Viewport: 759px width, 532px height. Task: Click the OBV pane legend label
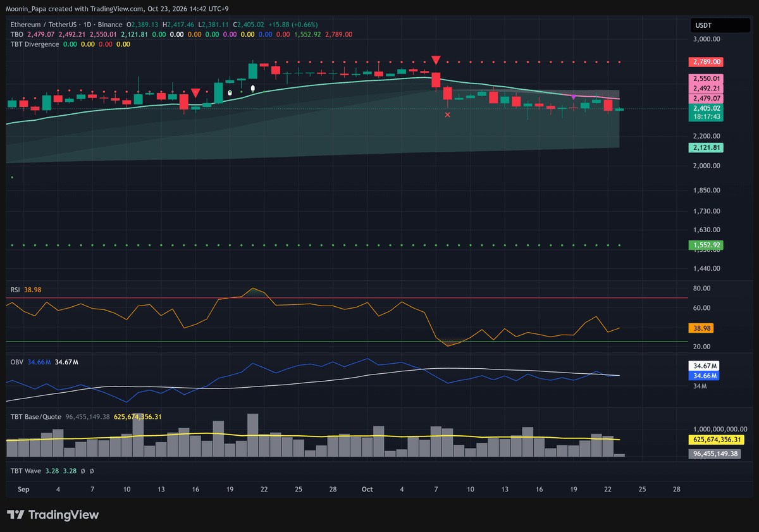[x=16, y=362]
